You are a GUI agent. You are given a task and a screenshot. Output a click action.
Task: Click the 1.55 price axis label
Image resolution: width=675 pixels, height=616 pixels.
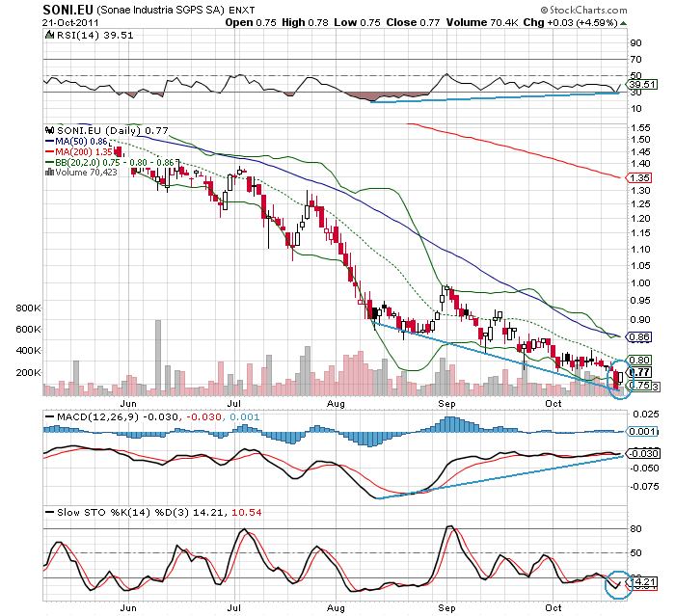[x=639, y=127]
